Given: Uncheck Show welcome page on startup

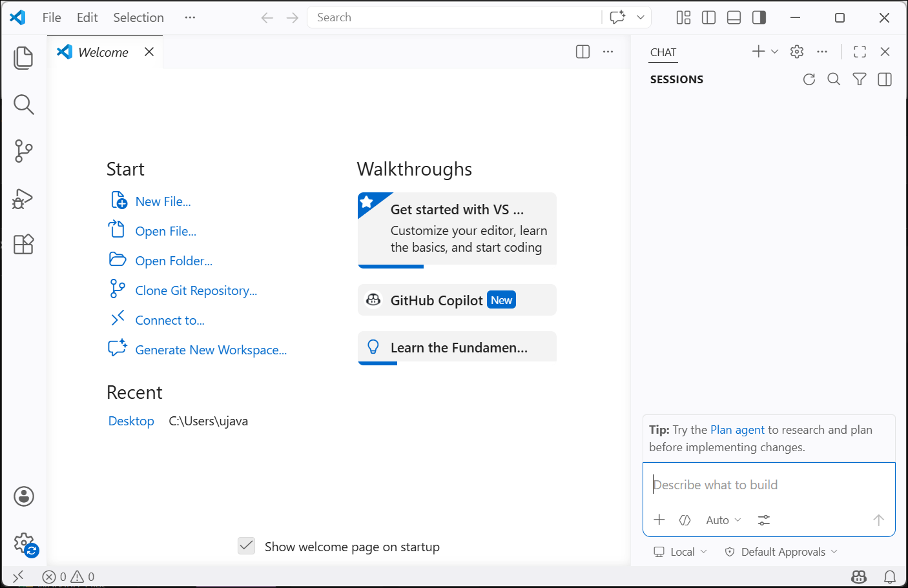Looking at the screenshot, I should point(247,546).
